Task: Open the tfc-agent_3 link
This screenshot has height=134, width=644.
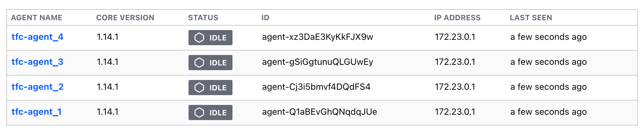Action: coord(37,62)
